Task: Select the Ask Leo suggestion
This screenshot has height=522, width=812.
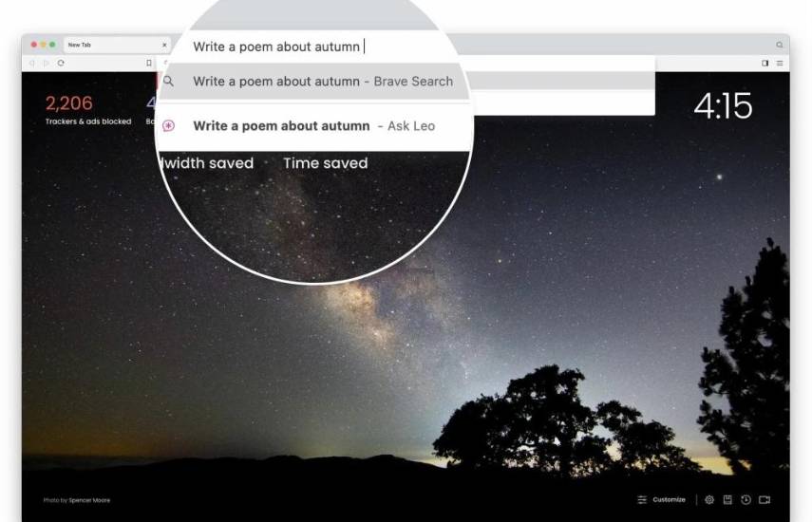Action: click(x=313, y=125)
